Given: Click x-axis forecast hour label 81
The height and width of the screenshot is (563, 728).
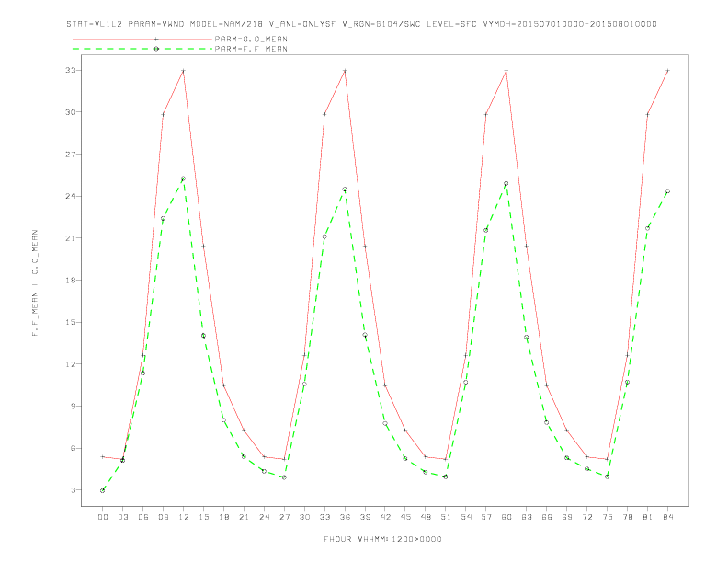Looking at the screenshot, I should 648,517.
